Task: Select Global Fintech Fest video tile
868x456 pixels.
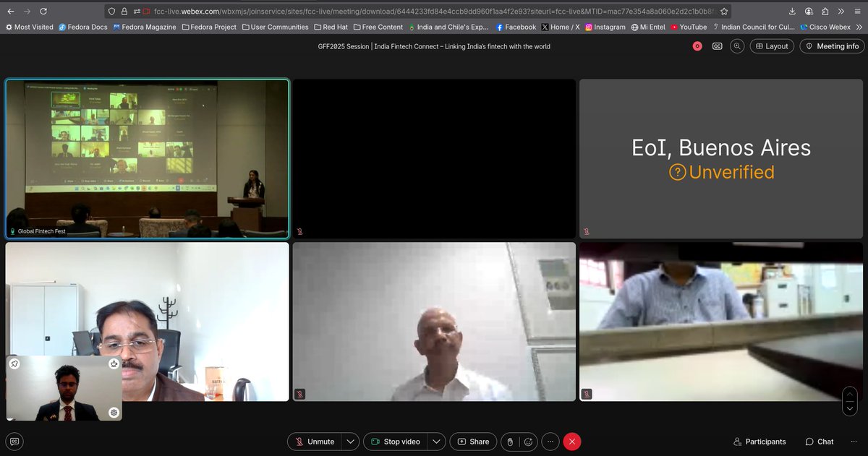Action: (148, 158)
